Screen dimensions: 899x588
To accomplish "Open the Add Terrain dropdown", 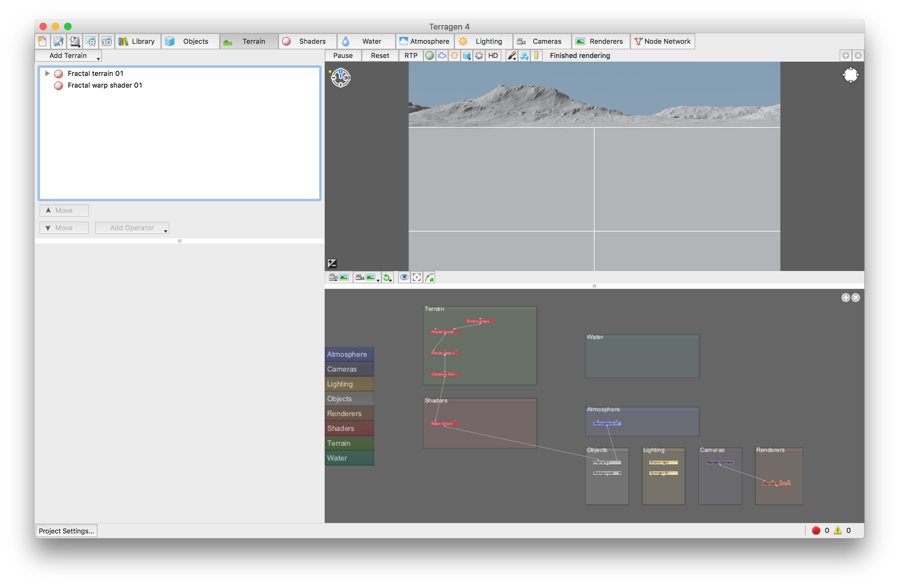I will tap(69, 56).
